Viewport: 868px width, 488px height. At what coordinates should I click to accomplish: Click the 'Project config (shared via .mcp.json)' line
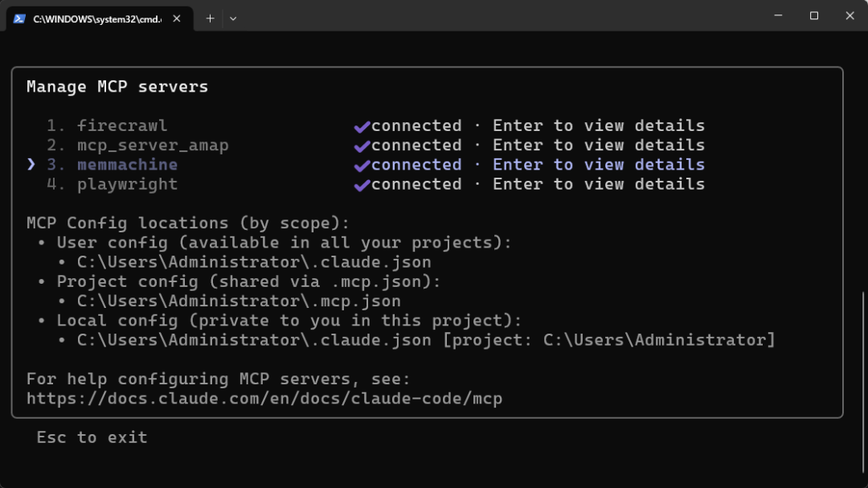coord(249,281)
